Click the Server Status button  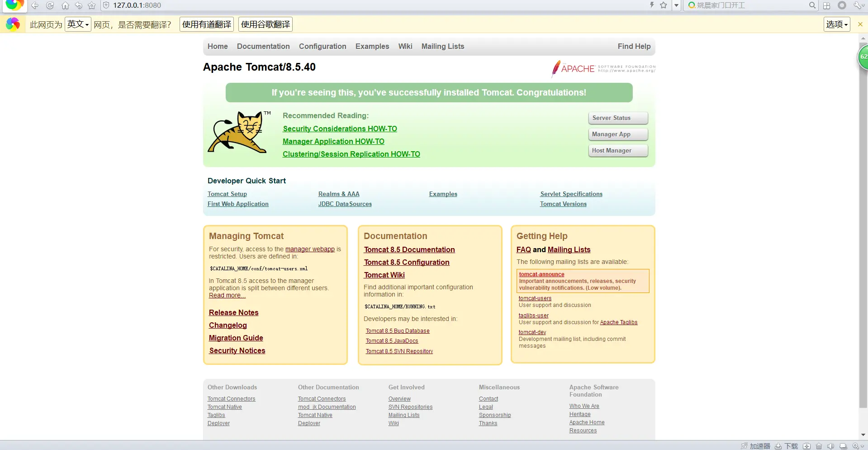pos(618,118)
